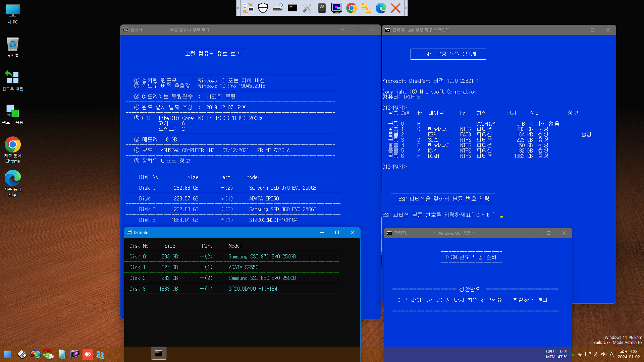The image size is (644, 362).
Task: Open 윈도우 백업 desktop shortcut
Action: tap(13, 81)
